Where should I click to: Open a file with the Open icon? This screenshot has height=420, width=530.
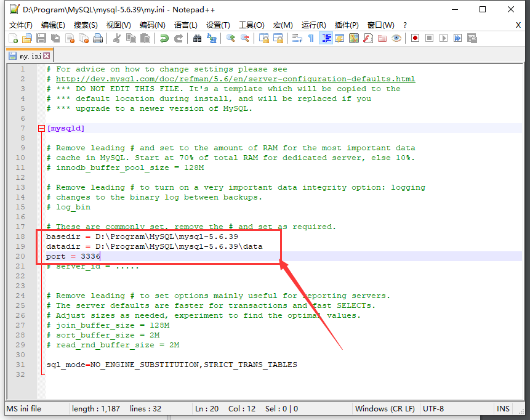[27, 38]
